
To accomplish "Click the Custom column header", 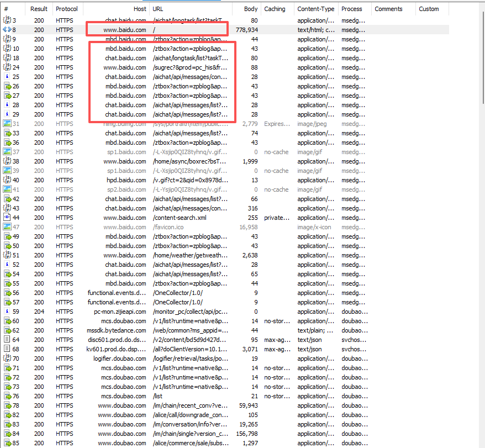I will (432, 9).
